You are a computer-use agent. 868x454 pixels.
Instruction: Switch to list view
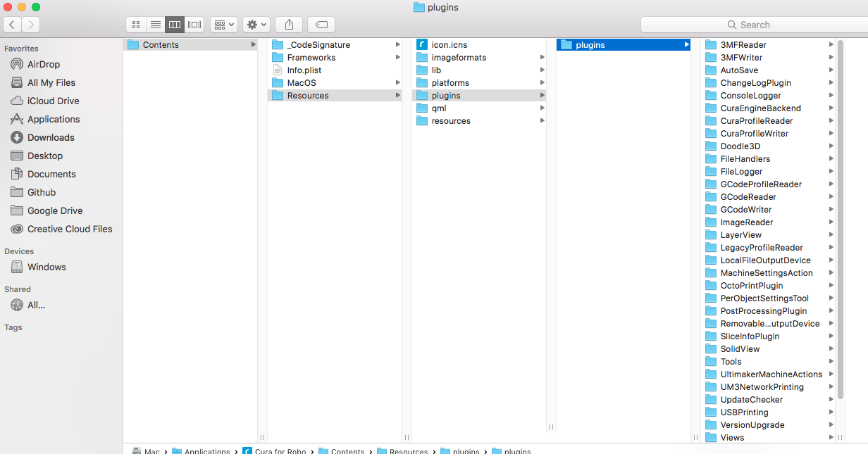[156, 25]
